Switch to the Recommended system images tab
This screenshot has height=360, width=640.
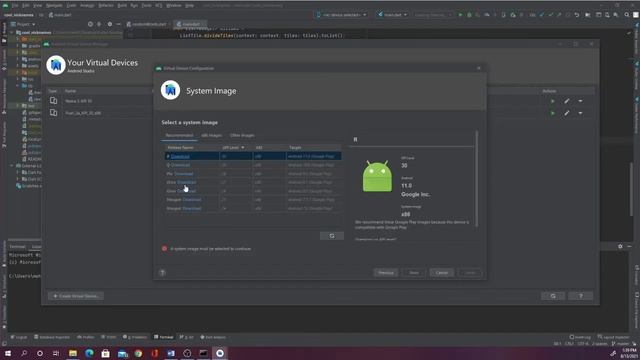click(179, 136)
